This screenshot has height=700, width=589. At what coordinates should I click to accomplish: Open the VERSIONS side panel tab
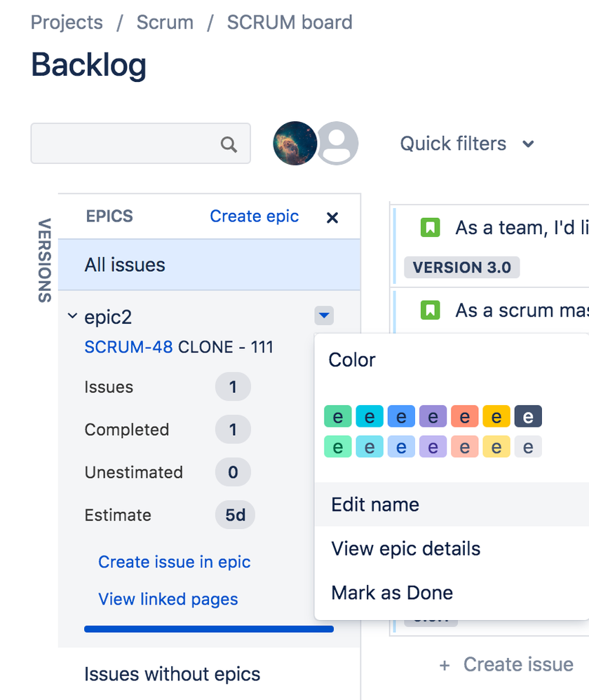point(44,260)
